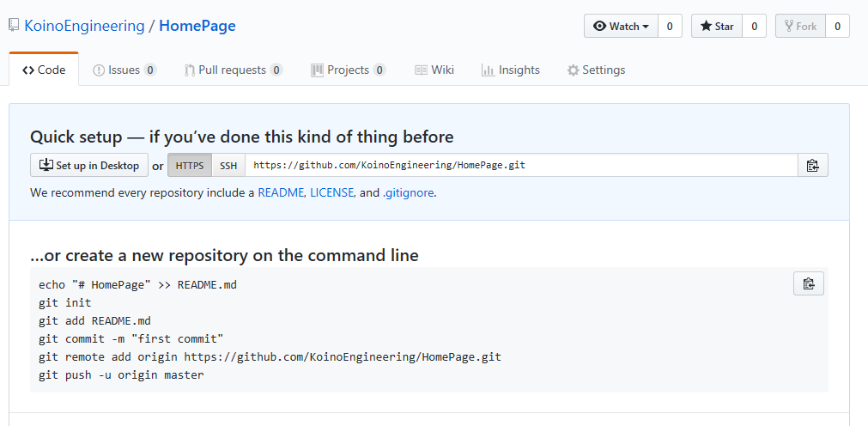Select the HTTPS protocol toggle
Image resolution: width=868 pixels, height=426 pixels.
[x=190, y=165]
